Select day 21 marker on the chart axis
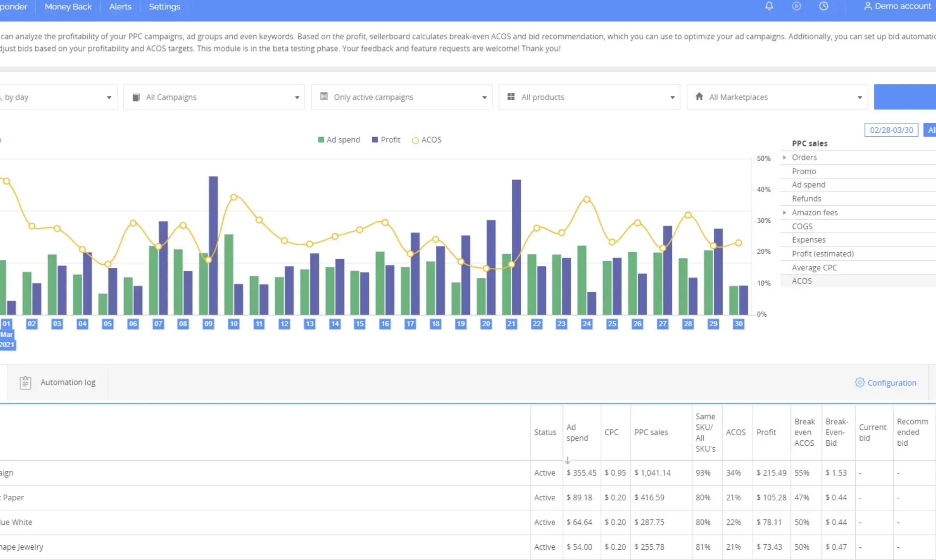936x560 pixels. point(511,324)
